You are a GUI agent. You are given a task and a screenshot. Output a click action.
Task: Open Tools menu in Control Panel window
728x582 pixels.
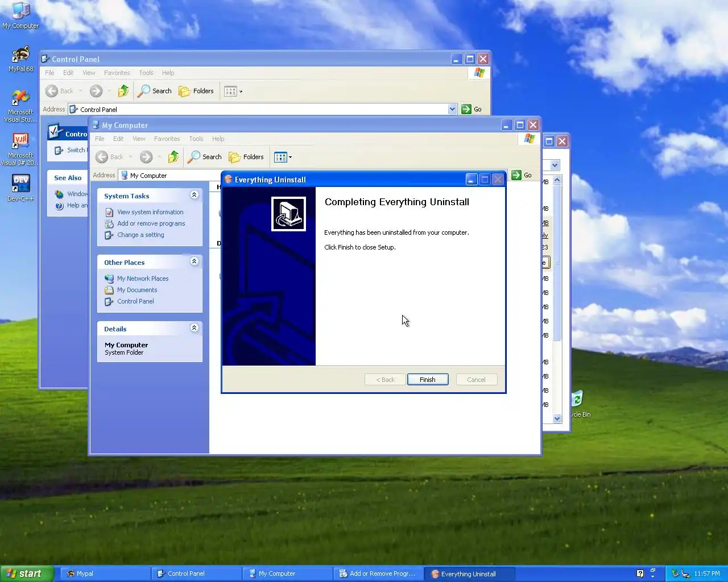[146, 73]
